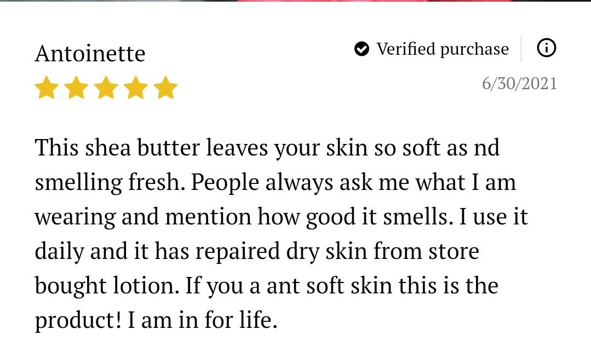Image resolution: width=591 pixels, height=364 pixels.
Task: Click the review date 6/30/2021
Action: coord(519,83)
